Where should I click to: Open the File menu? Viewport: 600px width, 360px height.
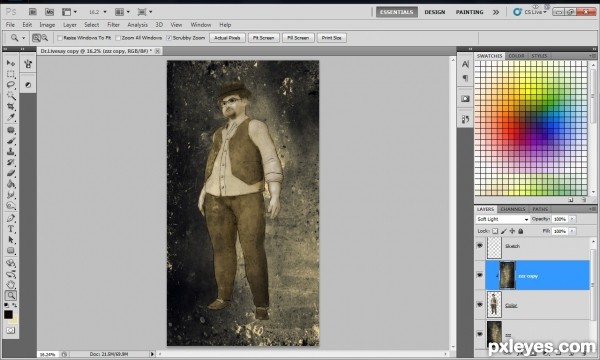pos(10,25)
